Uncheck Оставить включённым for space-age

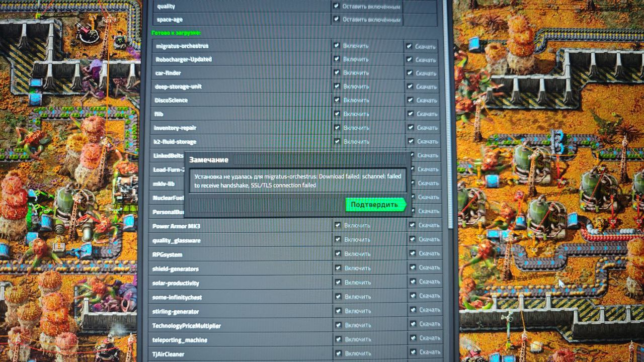(x=336, y=19)
